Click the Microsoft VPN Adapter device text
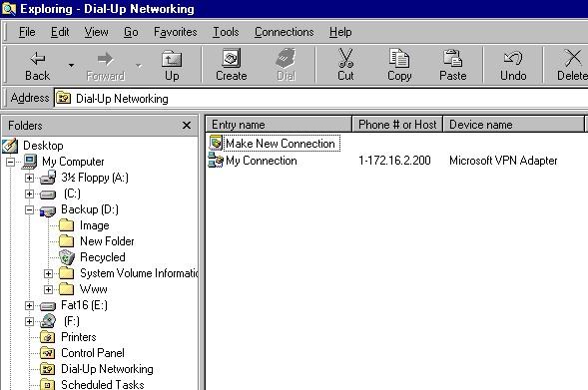588x390 pixels. coord(503,161)
